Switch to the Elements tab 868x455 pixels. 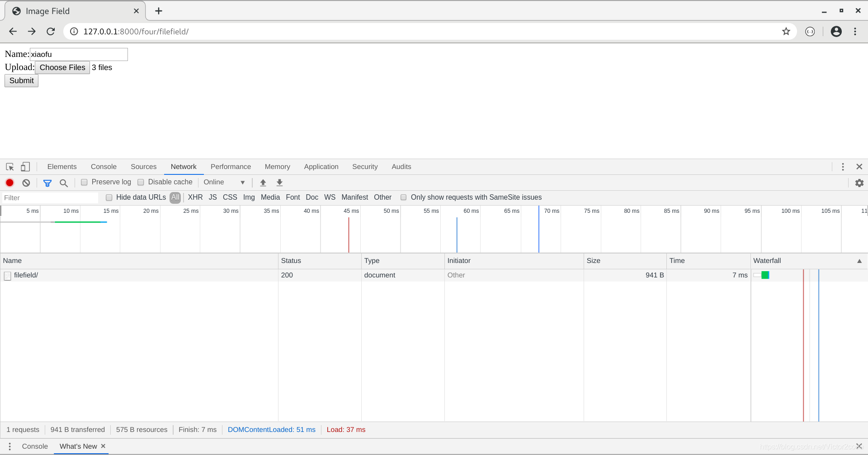[62, 167]
